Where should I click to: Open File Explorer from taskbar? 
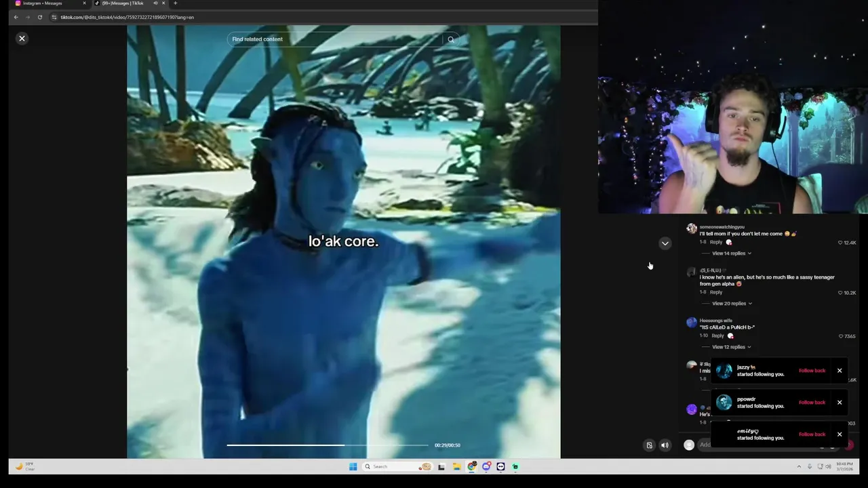point(456,466)
